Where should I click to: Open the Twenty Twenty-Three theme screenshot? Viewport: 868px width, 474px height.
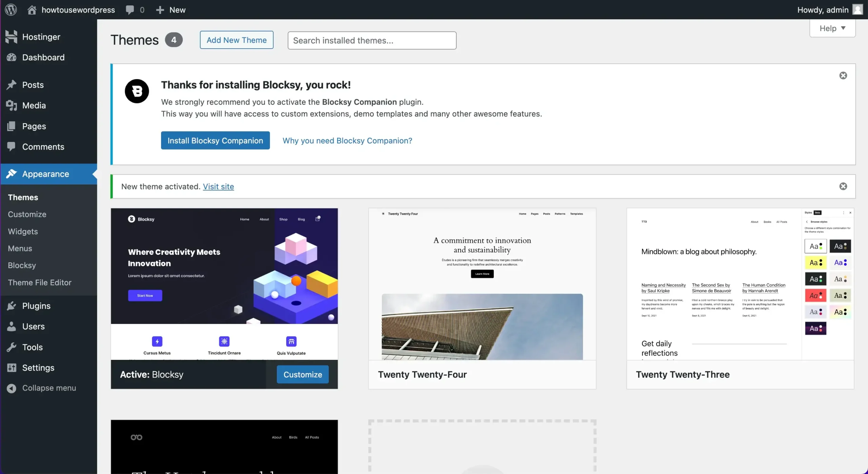click(740, 284)
